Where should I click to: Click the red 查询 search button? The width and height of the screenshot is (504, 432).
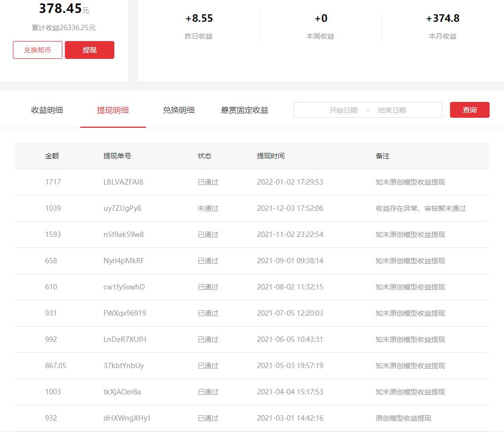pos(469,109)
